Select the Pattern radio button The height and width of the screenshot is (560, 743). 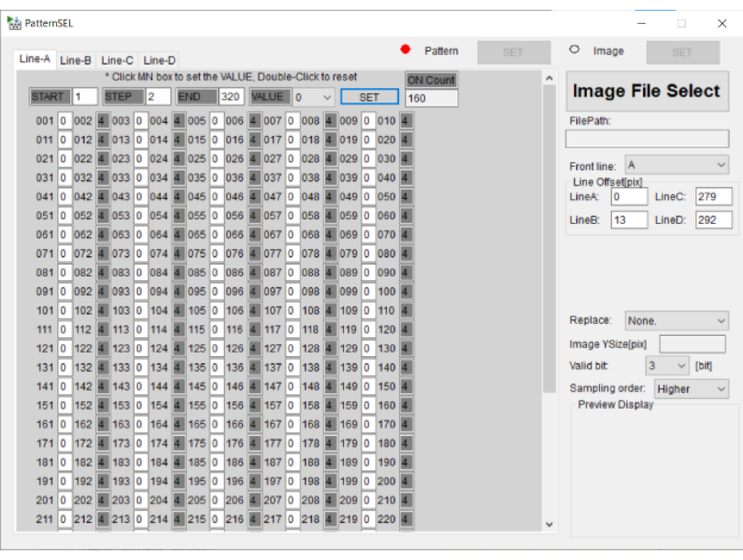click(x=406, y=50)
